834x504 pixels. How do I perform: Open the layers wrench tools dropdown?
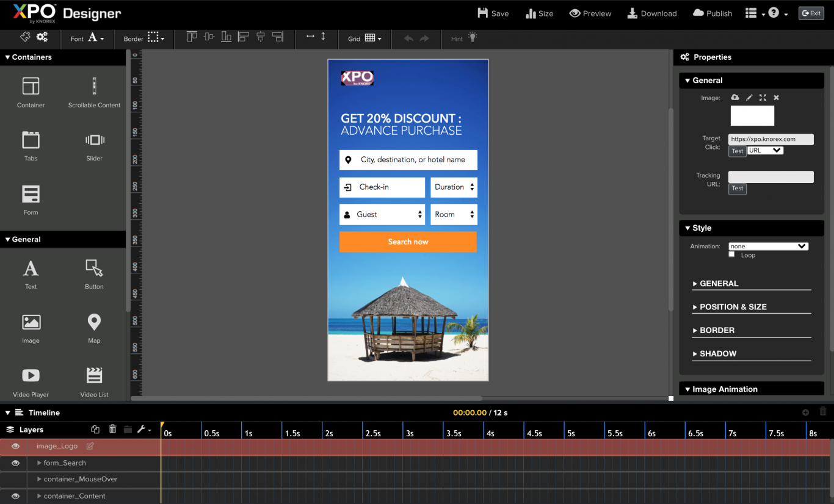click(144, 430)
